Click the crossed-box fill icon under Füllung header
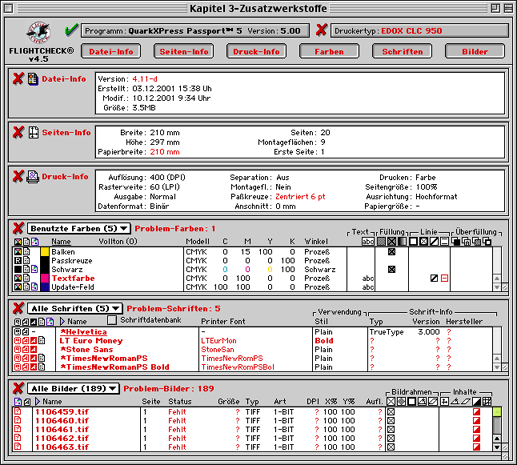Screen dimensions: 517x465 pos(392,241)
